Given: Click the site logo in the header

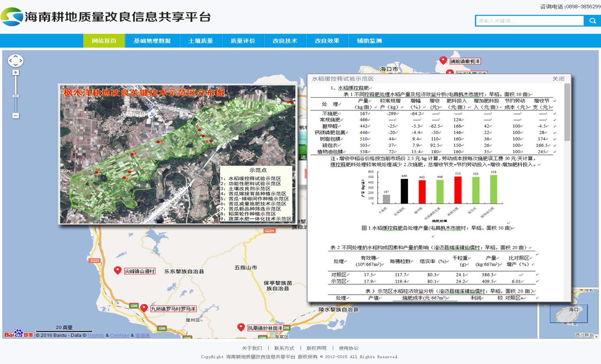Looking at the screenshot, I should click(x=12, y=17).
